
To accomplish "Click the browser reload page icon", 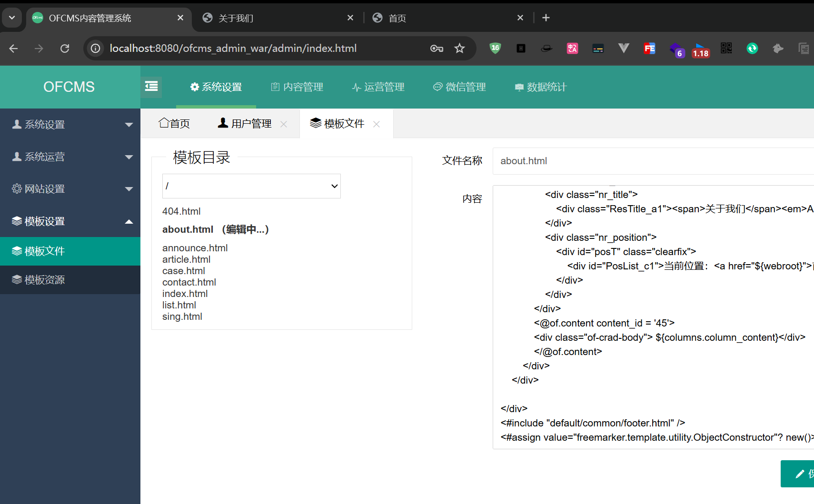I will 65,49.
